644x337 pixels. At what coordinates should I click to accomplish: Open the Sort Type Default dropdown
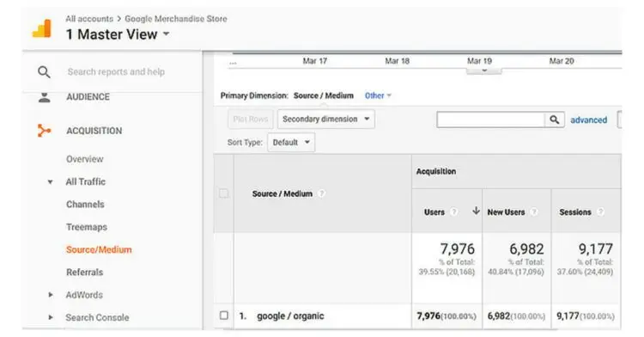coord(291,142)
